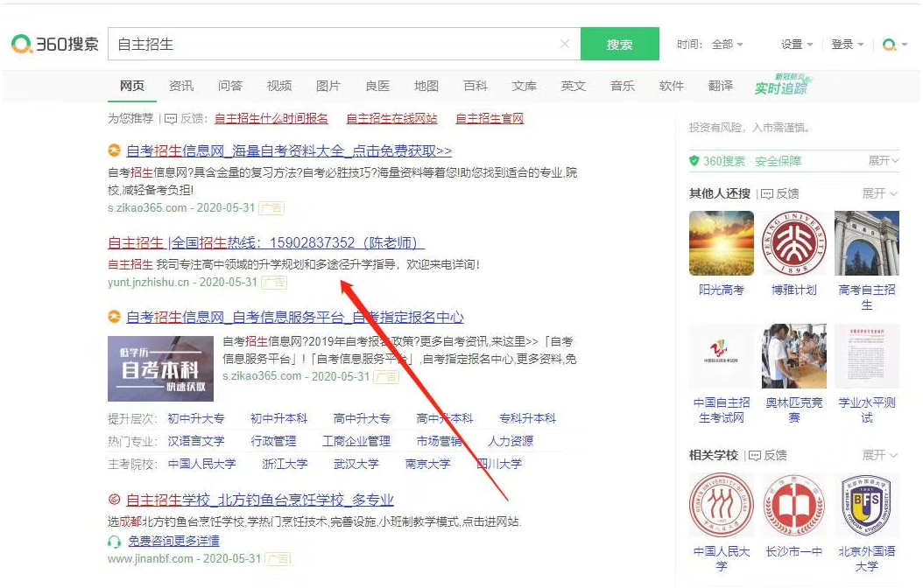Image resolution: width=923 pixels, height=588 pixels.
Task: Open the 中国自主招生考试网 thumbnail
Action: click(721, 356)
